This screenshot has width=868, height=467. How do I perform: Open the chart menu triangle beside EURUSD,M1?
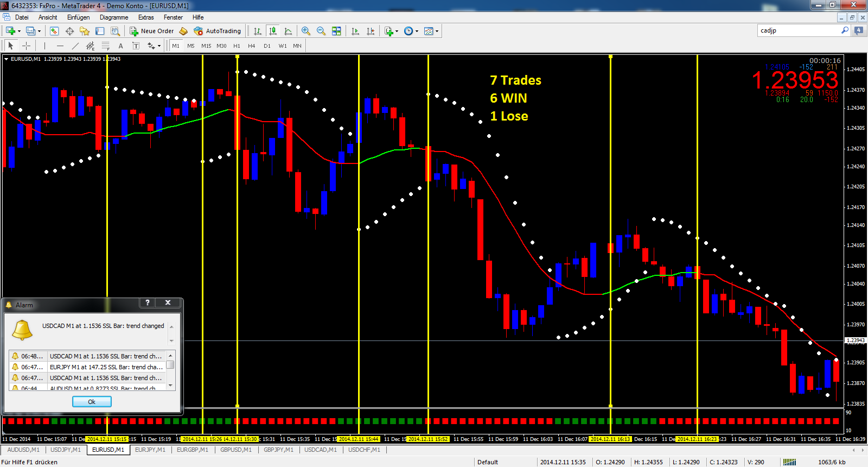tap(6, 59)
